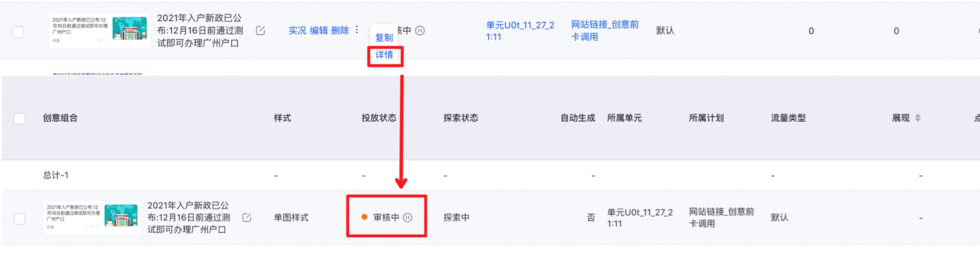Click edit pencil icon beside bottom creative title
This screenshot has width=980, height=261.
(247, 217)
